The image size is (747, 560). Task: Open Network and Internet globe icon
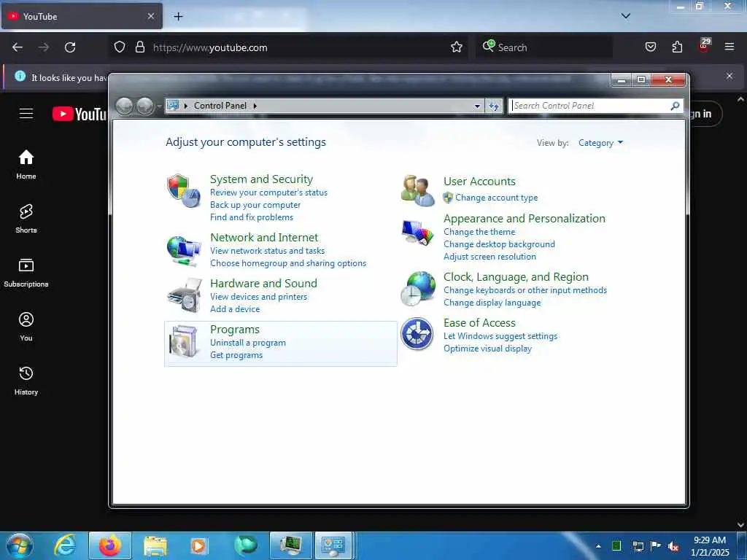coord(184,251)
